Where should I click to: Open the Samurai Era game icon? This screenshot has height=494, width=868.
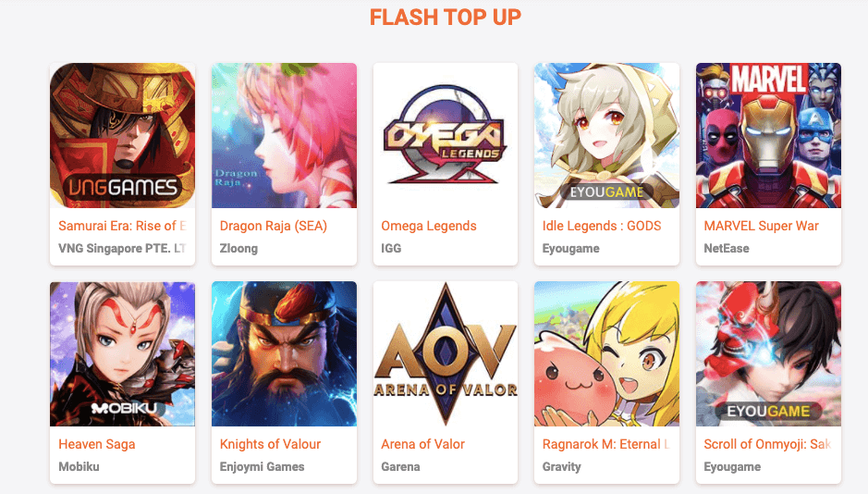pyautogui.click(x=122, y=135)
